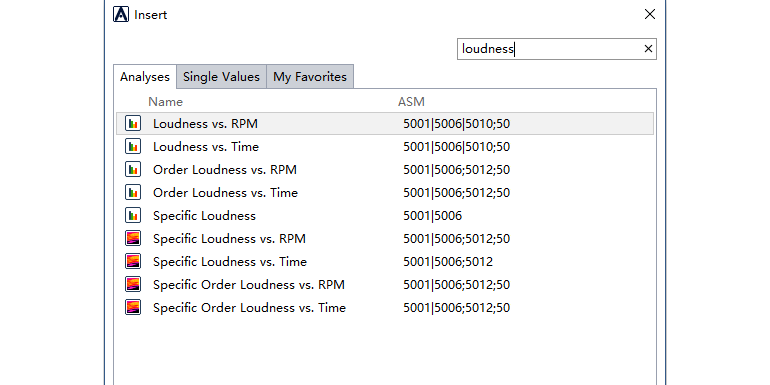
Task: Switch to the Single Values tab
Action: click(x=221, y=77)
